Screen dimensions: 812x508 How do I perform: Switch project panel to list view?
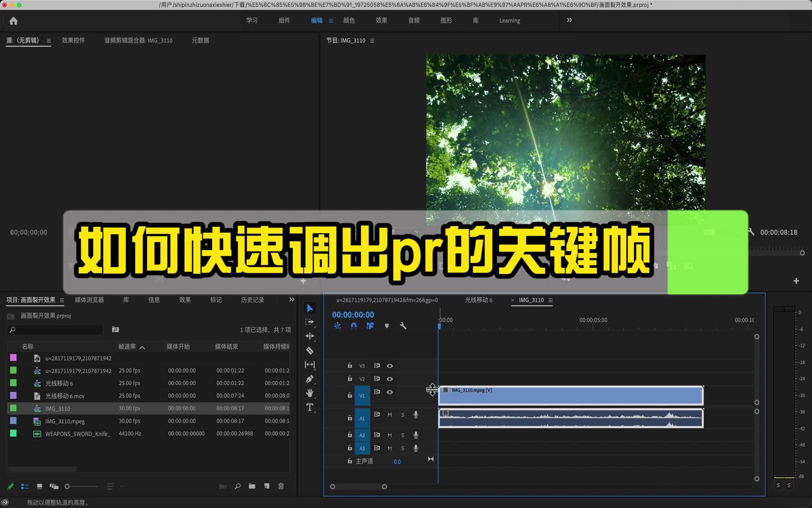(x=25, y=486)
